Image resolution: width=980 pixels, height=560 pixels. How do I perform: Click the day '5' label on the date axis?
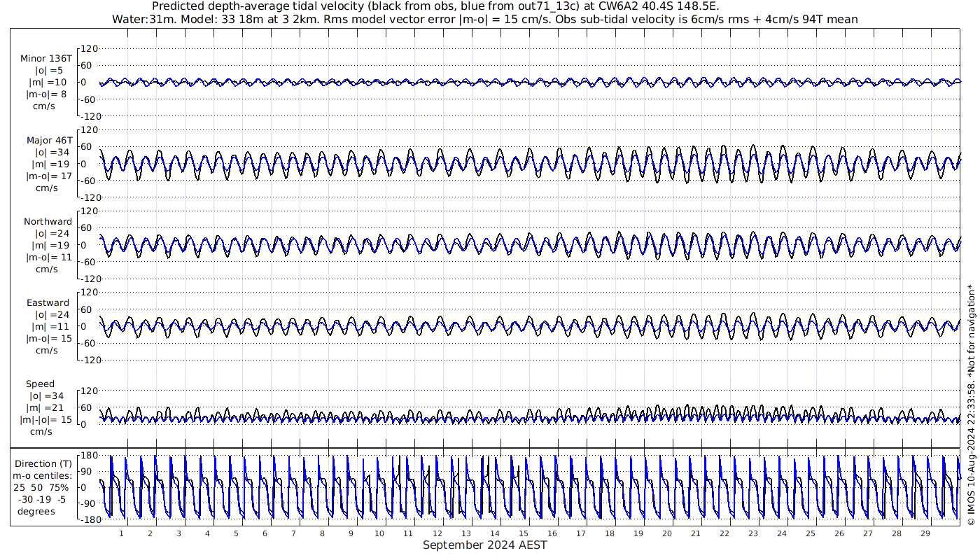click(236, 533)
